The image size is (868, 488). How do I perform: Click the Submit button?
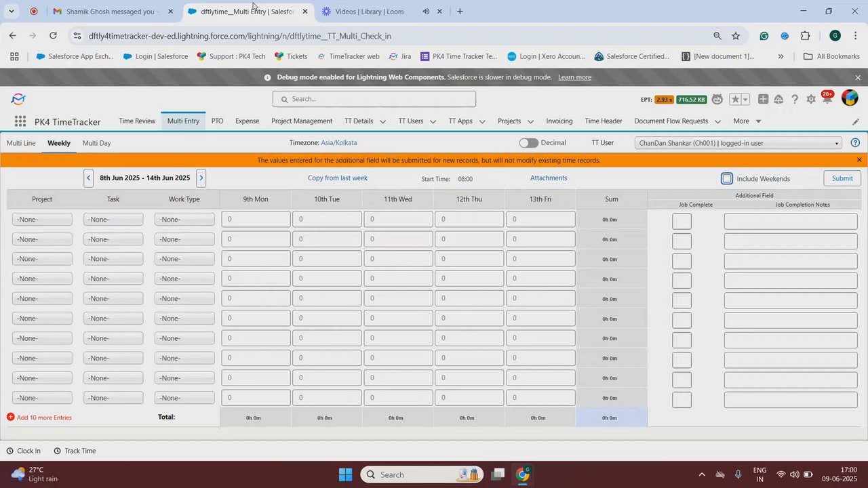point(842,178)
